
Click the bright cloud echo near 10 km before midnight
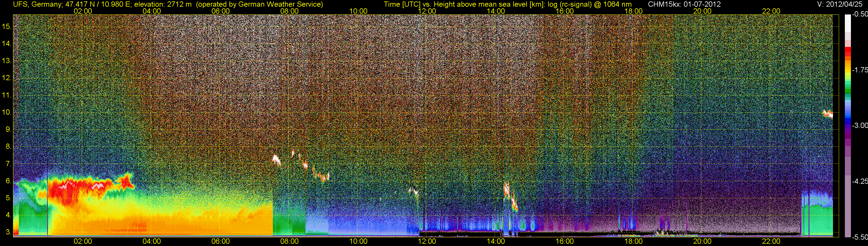(x=827, y=113)
